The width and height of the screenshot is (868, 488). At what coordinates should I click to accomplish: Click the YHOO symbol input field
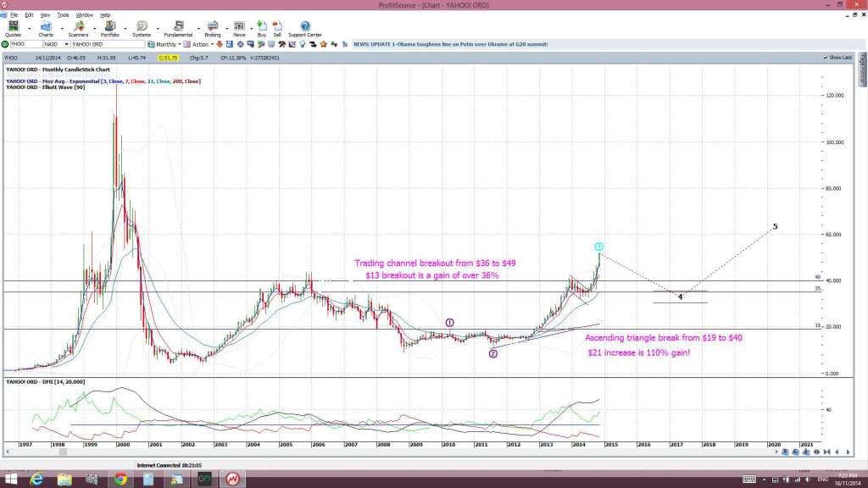(26, 44)
